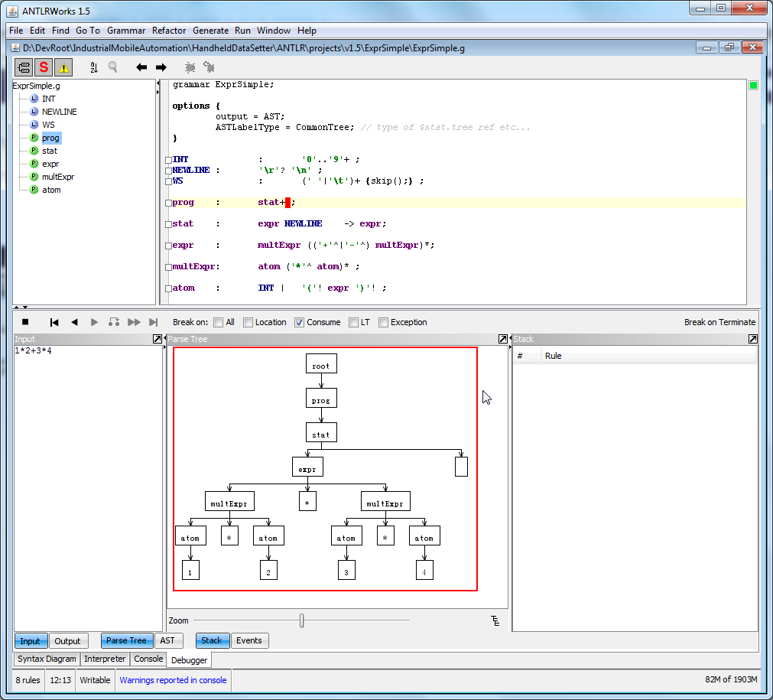Toggle the syntax diagram view icon
This screenshot has height=700, width=773.
(24, 67)
